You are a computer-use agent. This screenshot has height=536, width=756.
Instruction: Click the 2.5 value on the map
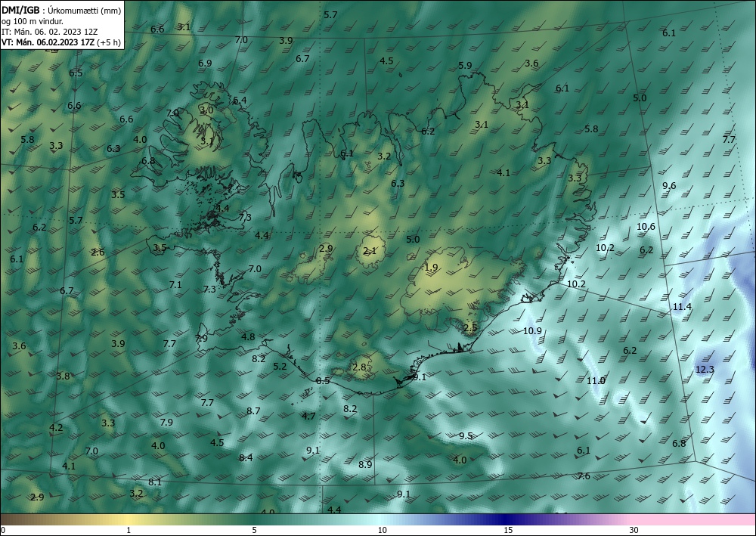pos(470,327)
